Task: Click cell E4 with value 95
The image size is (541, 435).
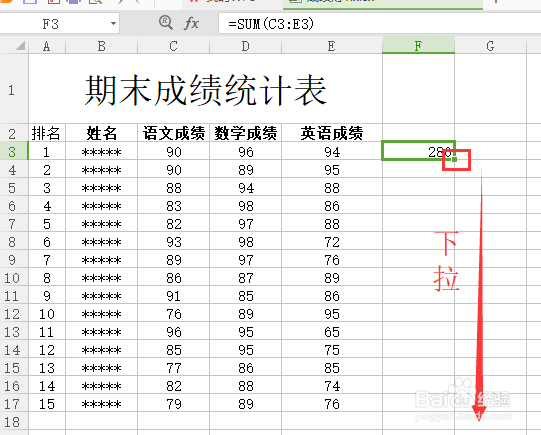Action: (332, 170)
